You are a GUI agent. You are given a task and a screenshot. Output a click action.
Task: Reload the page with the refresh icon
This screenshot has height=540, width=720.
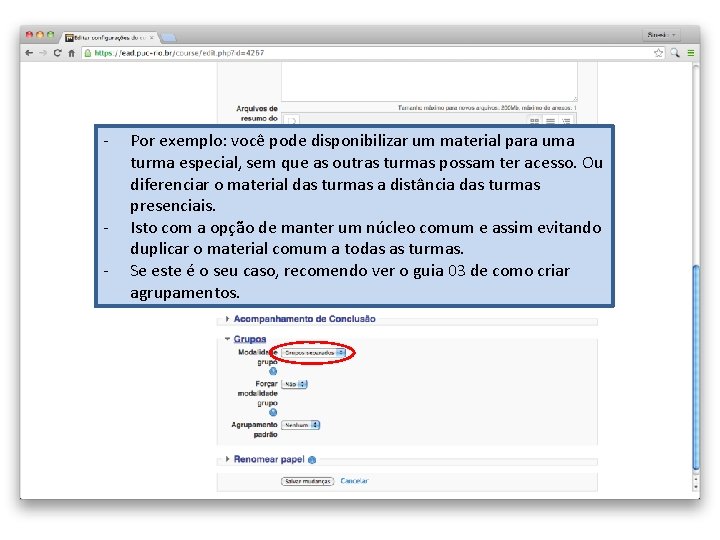point(57,53)
